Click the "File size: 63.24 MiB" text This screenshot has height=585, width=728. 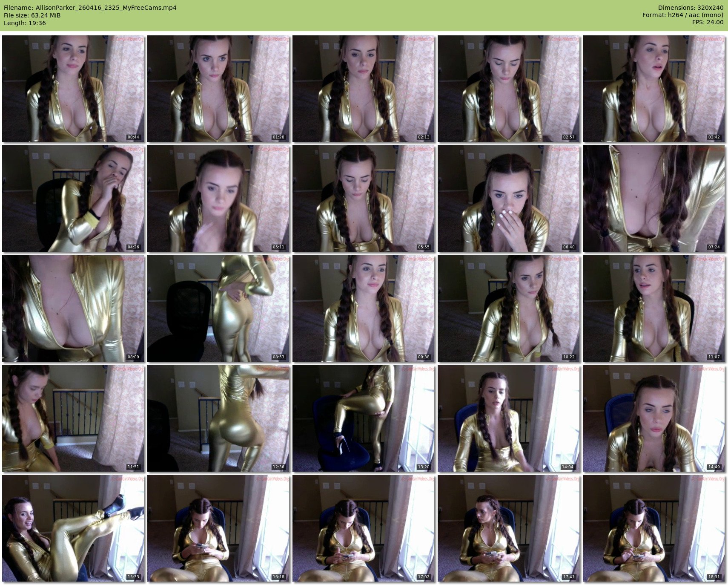(32, 15)
